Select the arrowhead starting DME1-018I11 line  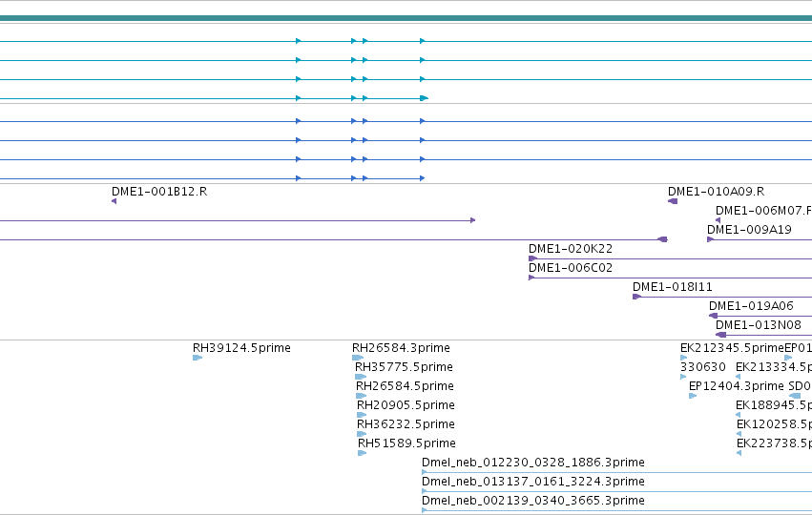click(x=637, y=297)
